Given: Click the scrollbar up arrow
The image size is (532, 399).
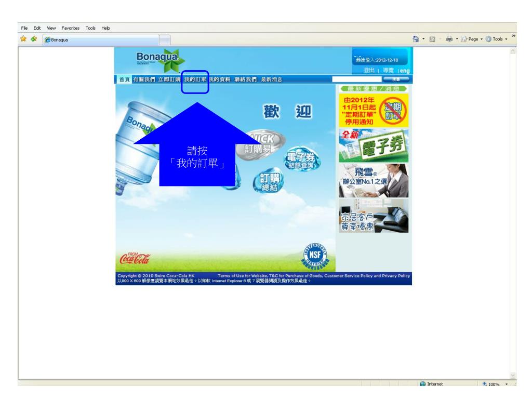Looking at the screenshot, I should (x=513, y=51).
